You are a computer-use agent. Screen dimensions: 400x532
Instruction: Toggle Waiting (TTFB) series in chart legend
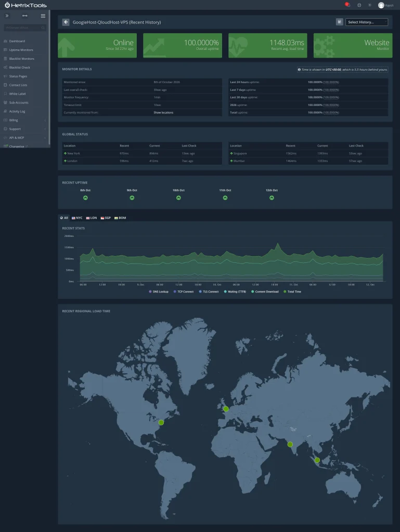(x=235, y=291)
